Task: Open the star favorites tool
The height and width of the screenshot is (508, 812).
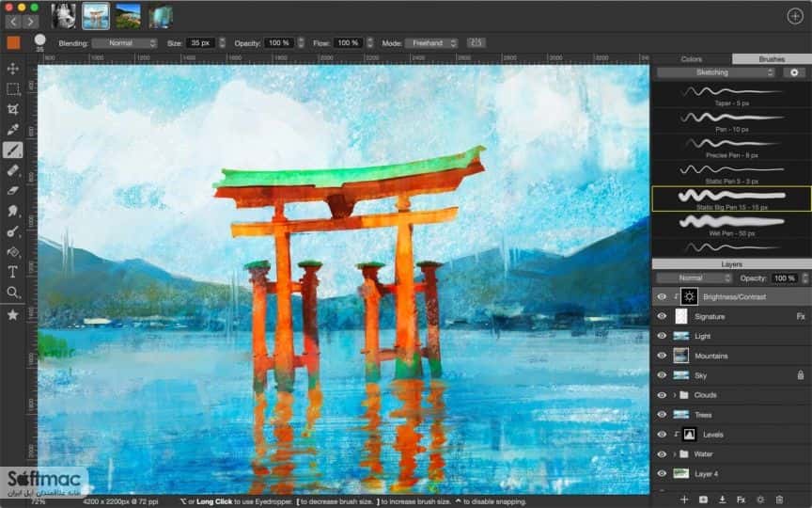Action: [13, 314]
